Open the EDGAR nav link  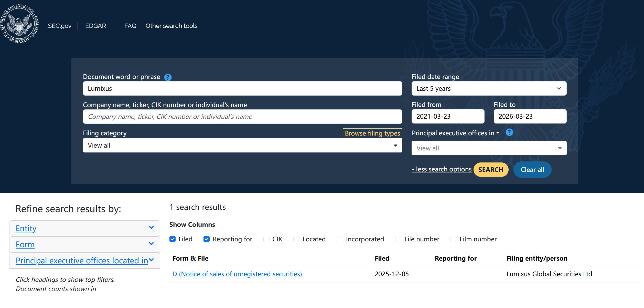pyautogui.click(x=95, y=26)
